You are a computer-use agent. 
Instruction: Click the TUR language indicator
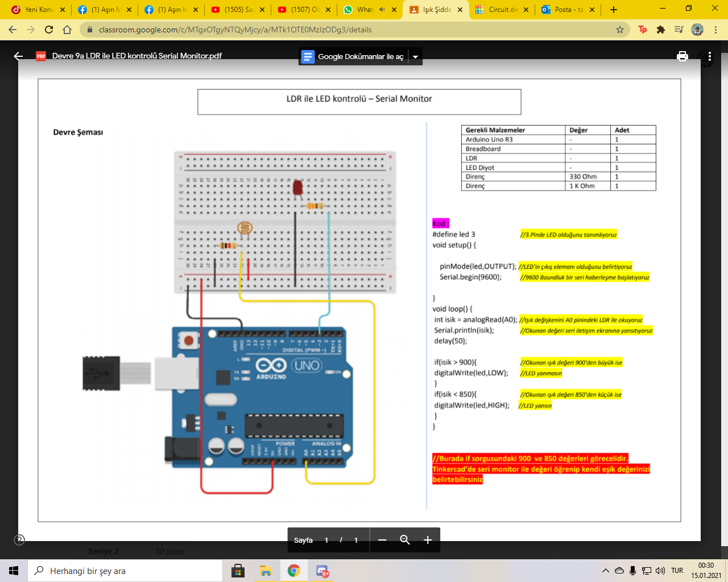coord(677,571)
